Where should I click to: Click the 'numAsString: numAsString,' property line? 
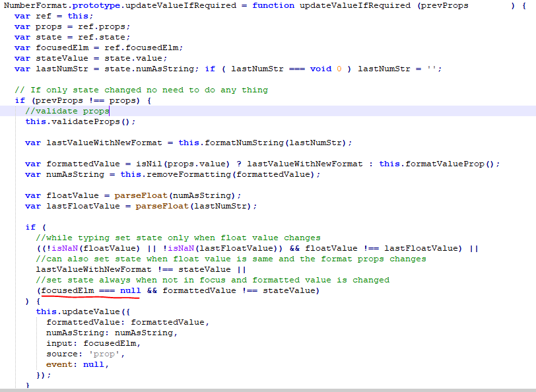point(112,333)
